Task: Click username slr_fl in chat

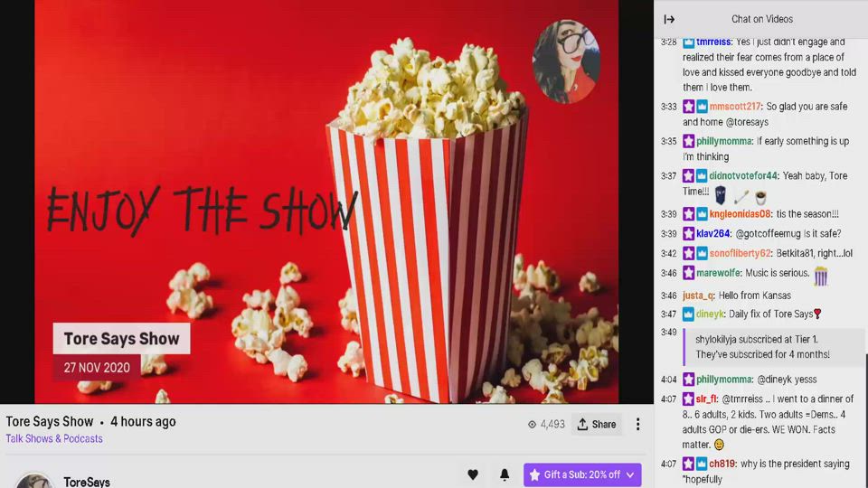Action: 706,399
